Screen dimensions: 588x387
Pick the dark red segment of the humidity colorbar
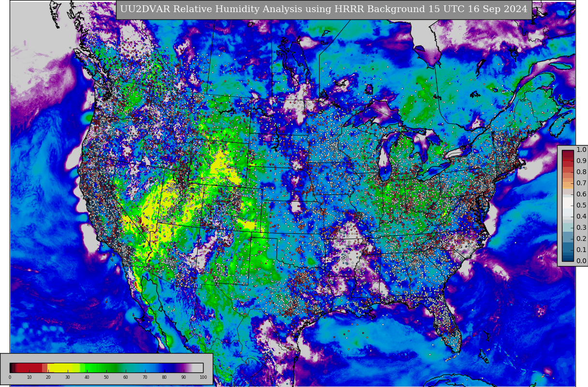point(29,368)
